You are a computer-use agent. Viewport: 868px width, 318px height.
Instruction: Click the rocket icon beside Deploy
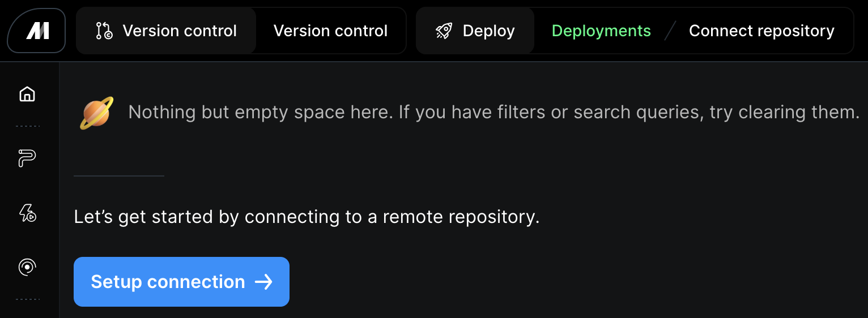(444, 31)
